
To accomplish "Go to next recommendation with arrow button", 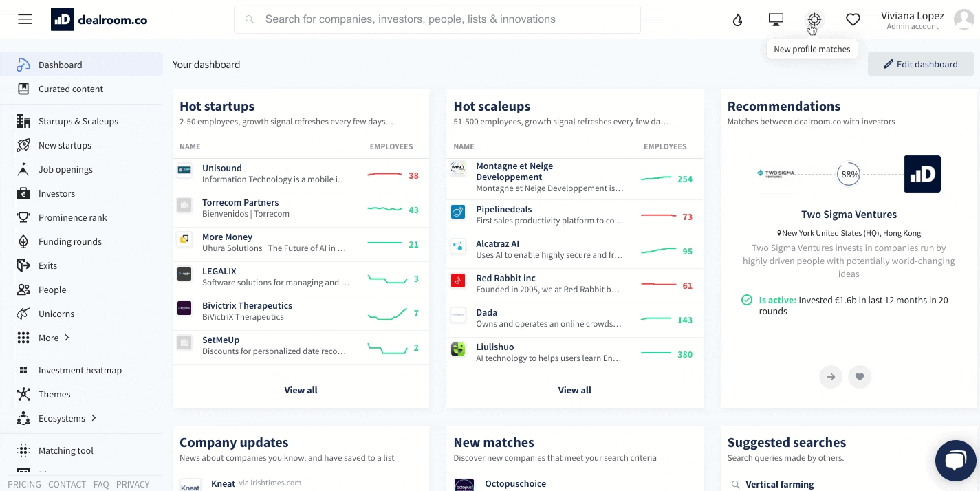I will pos(831,377).
